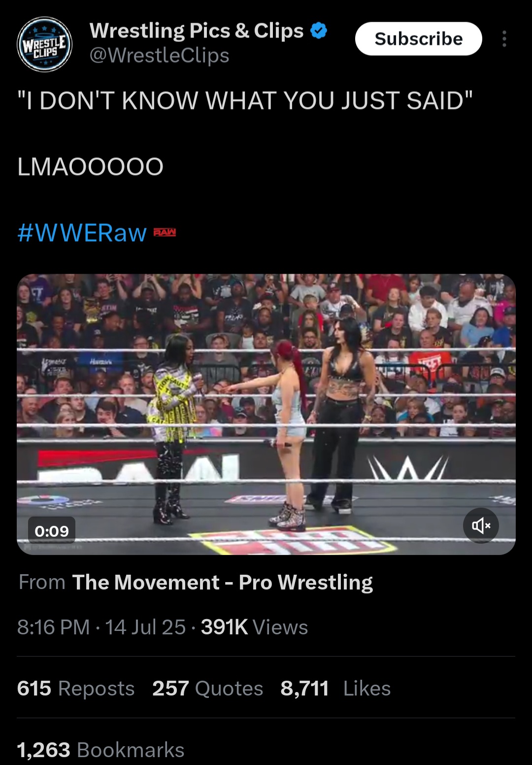
Task: Click the 0:09 video duration badge
Action: pos(52,531)
